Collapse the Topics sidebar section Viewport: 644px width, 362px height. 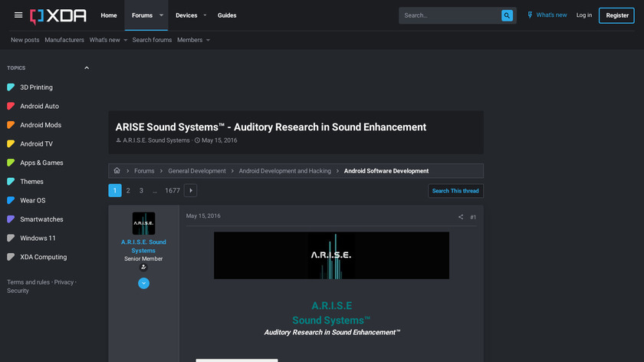pyautogui.click(x=87, y=68)
